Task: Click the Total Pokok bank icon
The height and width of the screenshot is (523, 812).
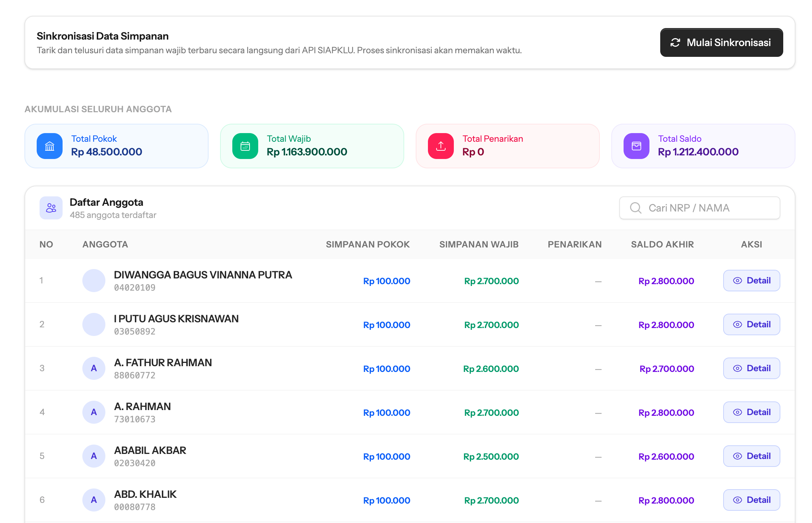Action: (50, 146)
